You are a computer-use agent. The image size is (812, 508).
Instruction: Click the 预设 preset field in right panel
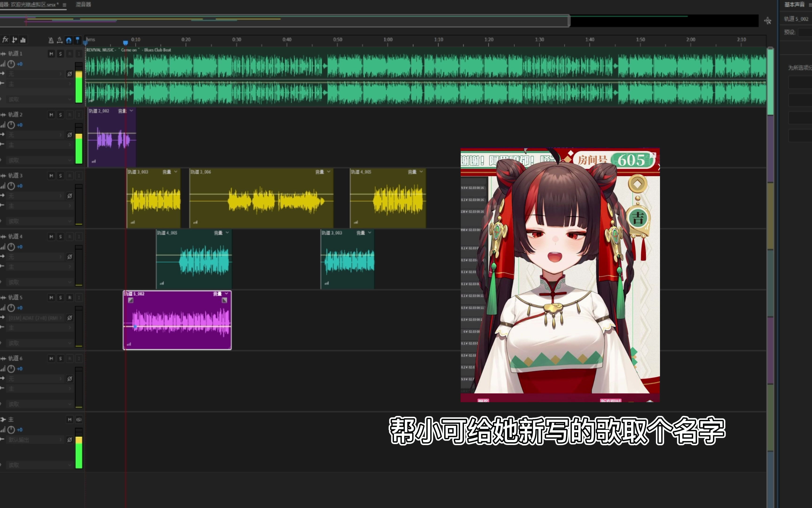pos(805,32)
